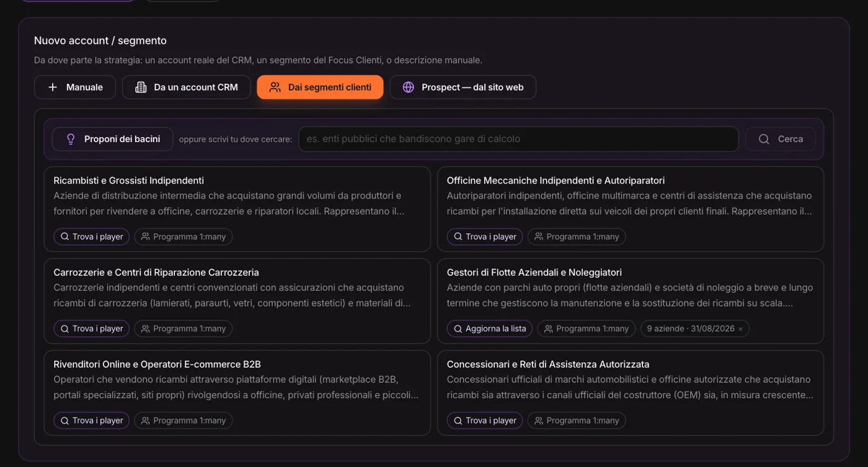Open Prospect — dal sito web
This screenshot has width=868, height=467.
pyautogui.click(x=463, y=87)
